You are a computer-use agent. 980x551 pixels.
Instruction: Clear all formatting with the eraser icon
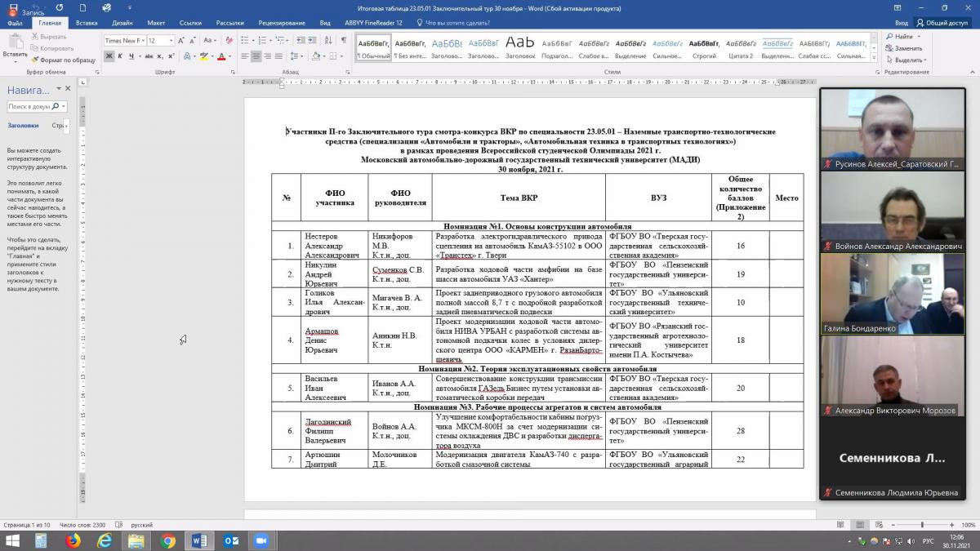click(x=229, y=40)
